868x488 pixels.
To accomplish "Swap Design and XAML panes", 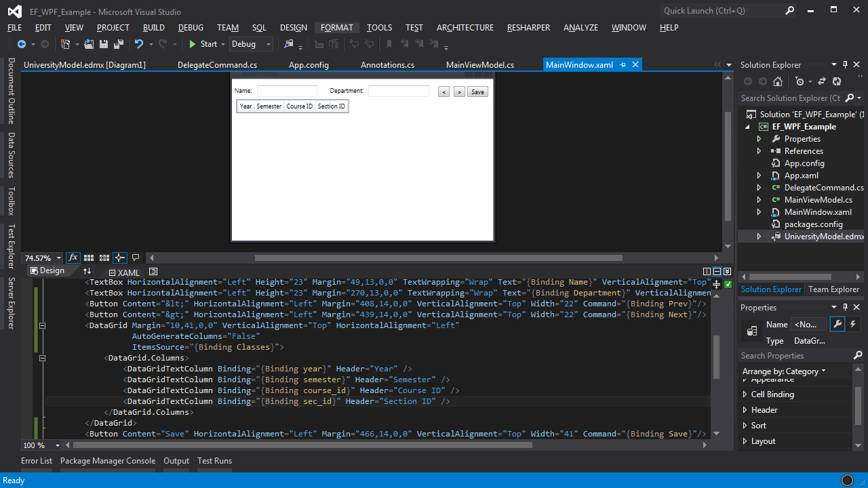I will tap(87, 271).
